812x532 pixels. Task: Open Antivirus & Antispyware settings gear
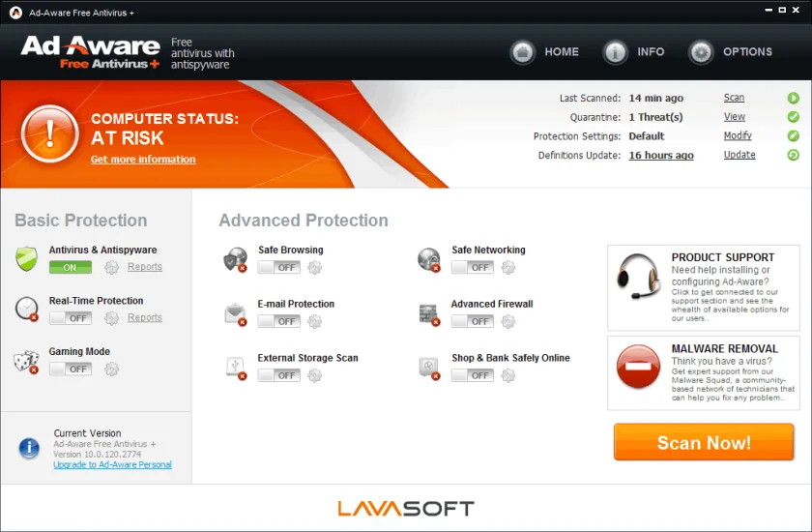coord(111,267)
